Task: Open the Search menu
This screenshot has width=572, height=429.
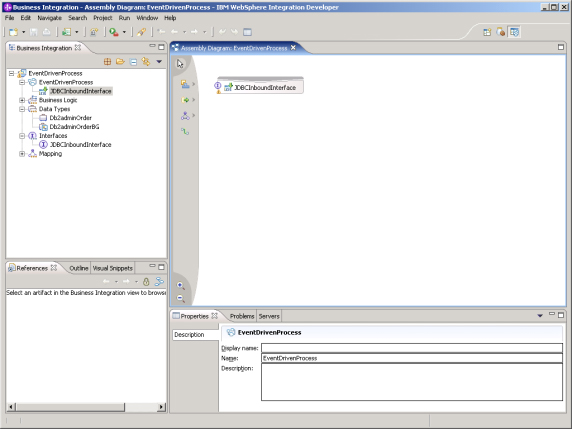Action: click(78, 18)
